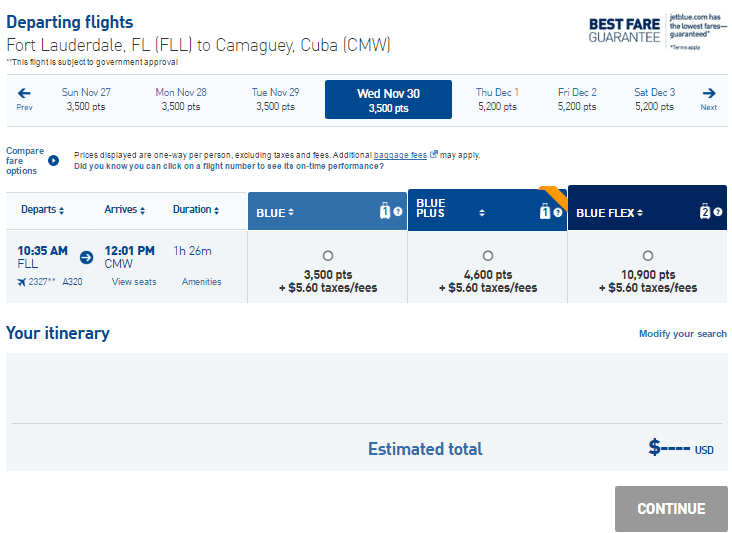The height and width of the screenshot is (533, 732).
Task: Click the Prev dates left arrow
Action: (x=24, y=93)
